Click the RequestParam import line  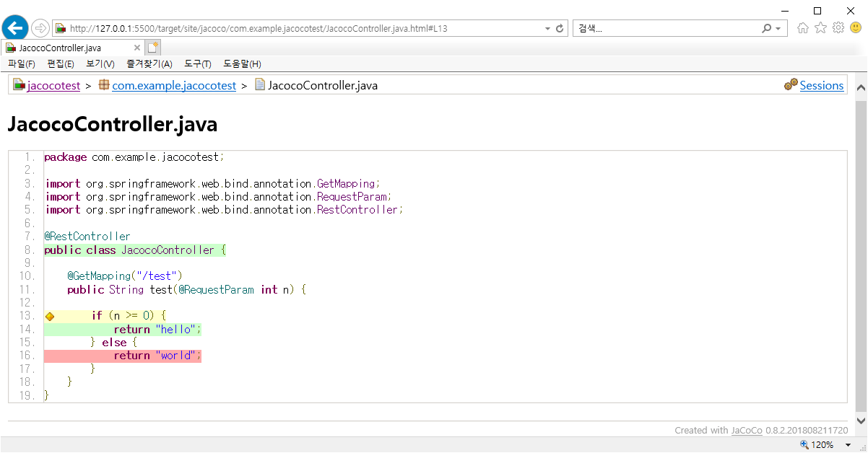tap(218, 197)
